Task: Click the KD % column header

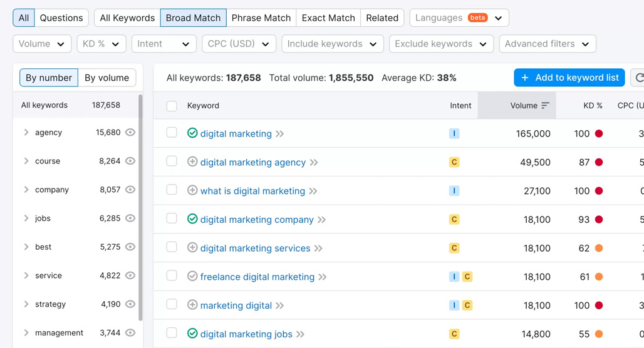Action: pos(593,106)
